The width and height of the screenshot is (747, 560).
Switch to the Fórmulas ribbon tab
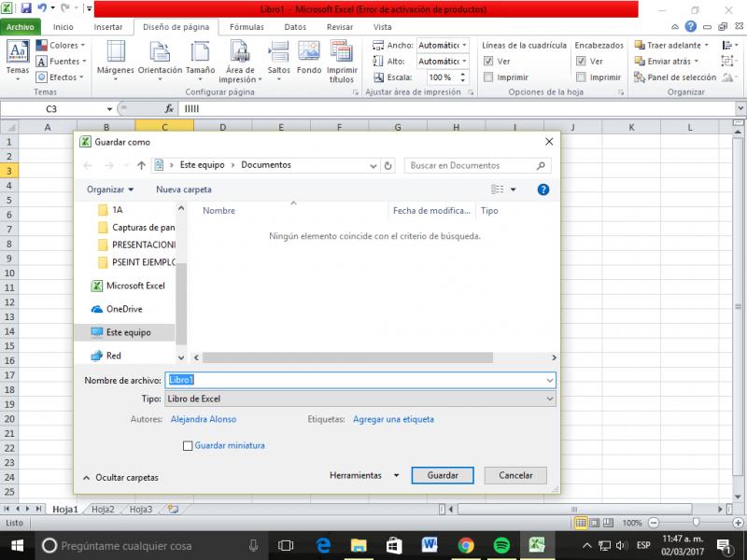[x=247, y=27]
